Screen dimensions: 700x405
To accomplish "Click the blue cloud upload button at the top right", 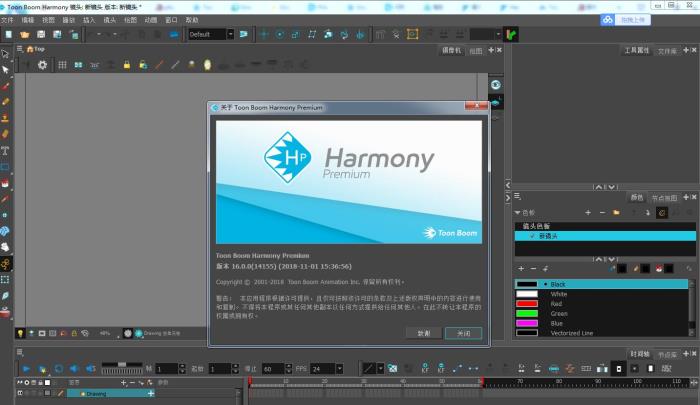I will 625,20.
